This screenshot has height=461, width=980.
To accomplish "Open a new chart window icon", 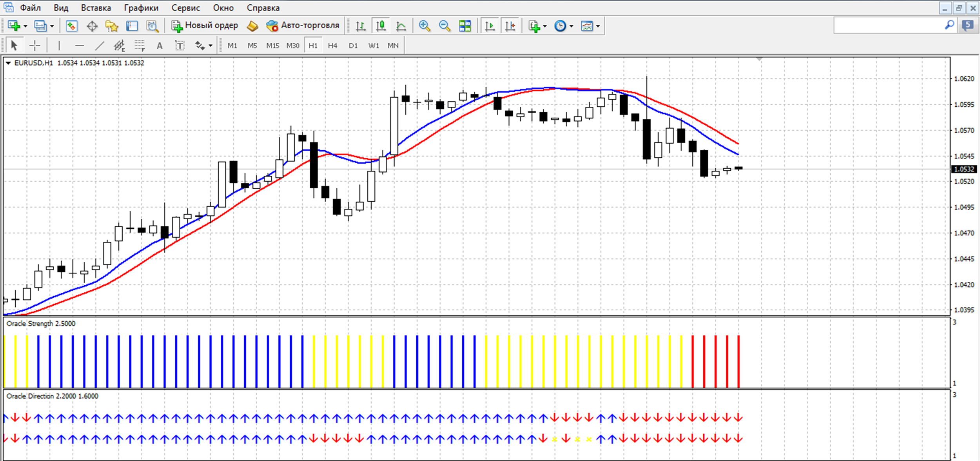I will coord(14,26).
